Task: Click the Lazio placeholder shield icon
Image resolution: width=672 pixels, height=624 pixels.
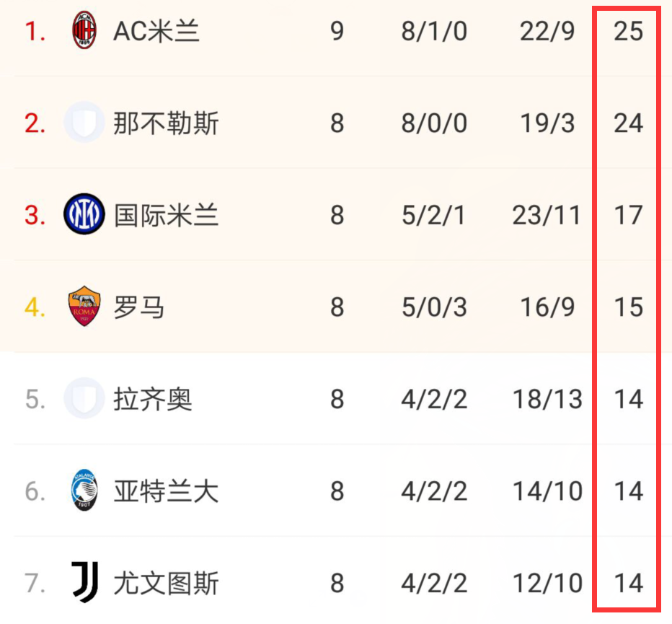Action: point(84,398)
